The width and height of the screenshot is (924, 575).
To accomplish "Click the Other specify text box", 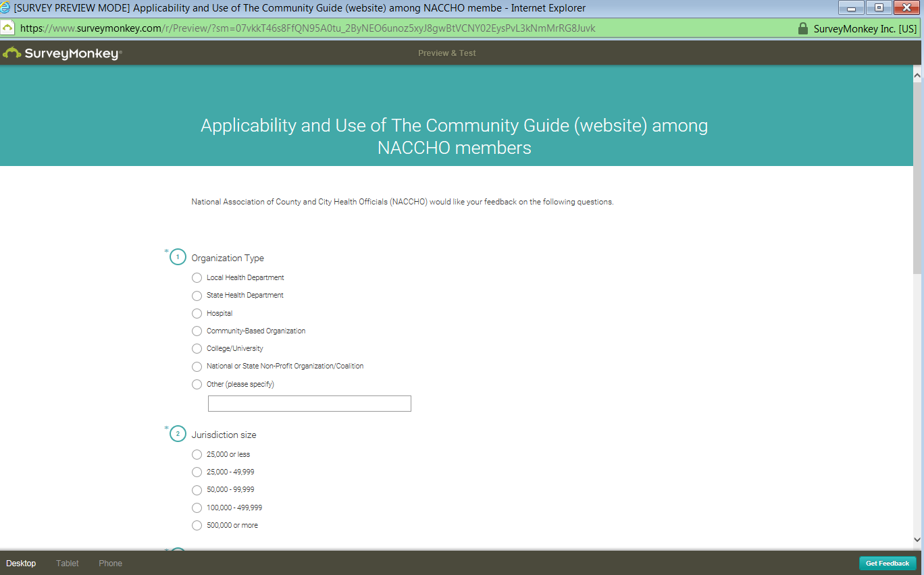I will 309,404.
